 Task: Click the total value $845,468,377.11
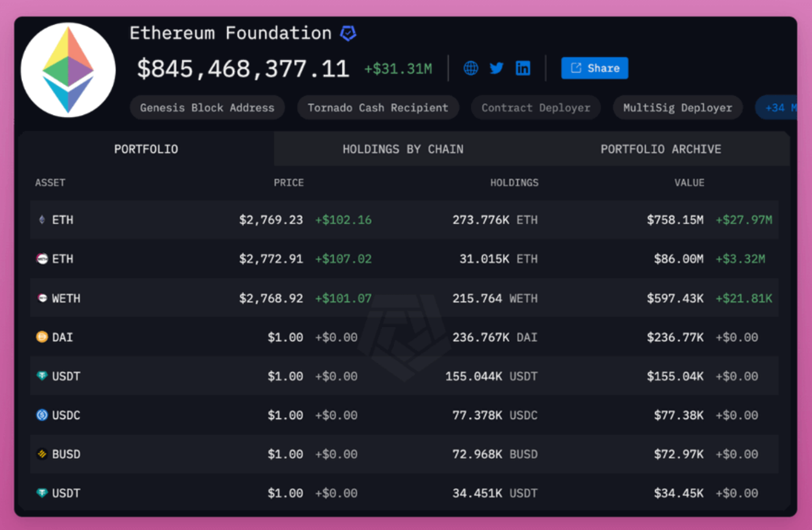click(x=243, y=69)
